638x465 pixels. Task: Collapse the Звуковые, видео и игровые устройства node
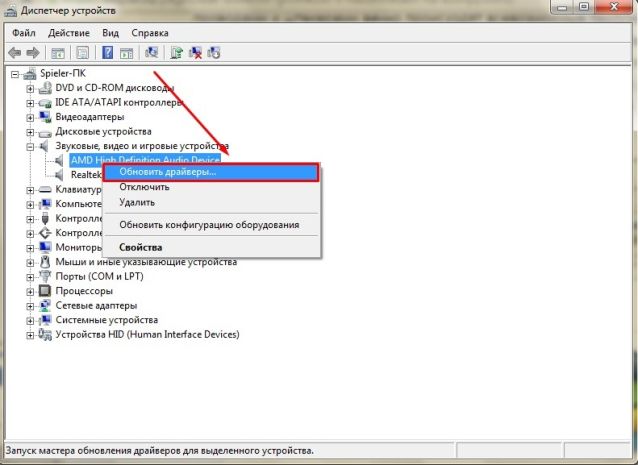(30, 146)
